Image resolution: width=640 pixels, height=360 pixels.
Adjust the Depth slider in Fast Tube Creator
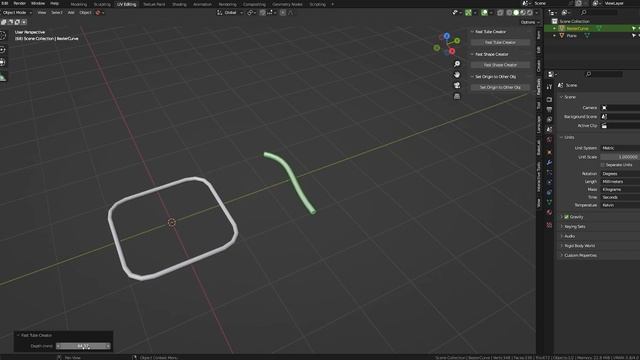coord(83,346)
